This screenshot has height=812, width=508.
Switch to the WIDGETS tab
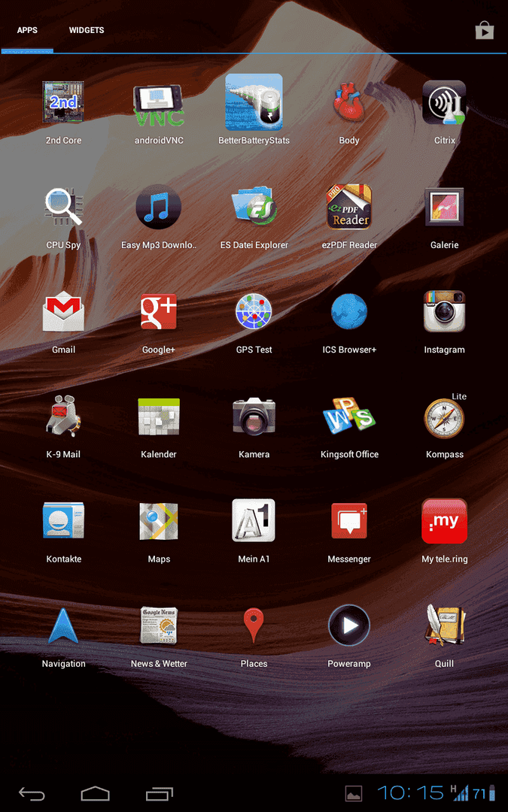[x=87, y=30]
